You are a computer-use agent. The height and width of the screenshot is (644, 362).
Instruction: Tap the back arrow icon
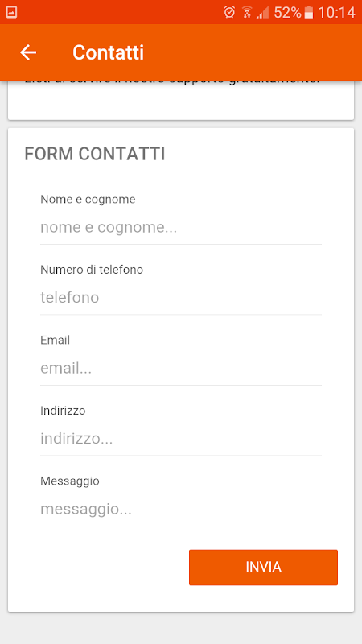click(28, 52)
